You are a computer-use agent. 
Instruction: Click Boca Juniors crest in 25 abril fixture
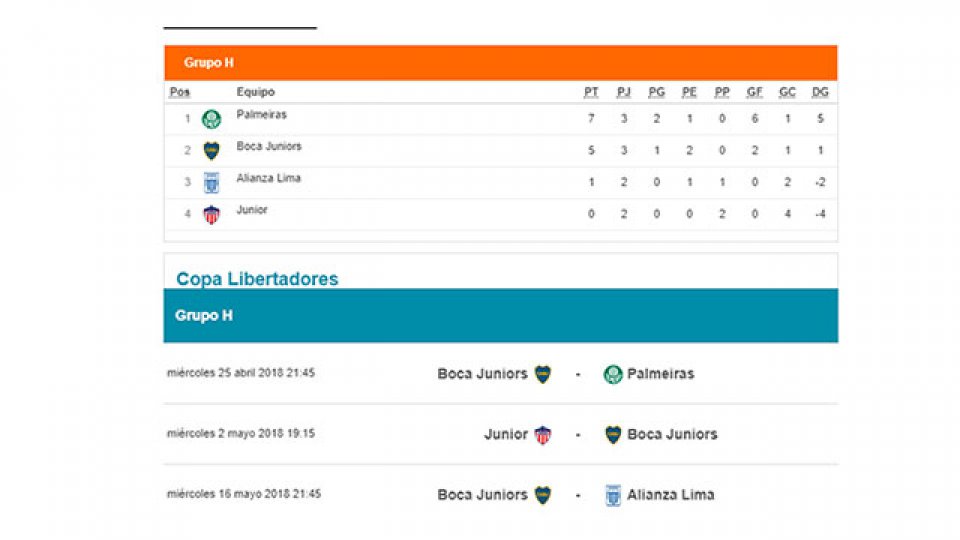542,374
